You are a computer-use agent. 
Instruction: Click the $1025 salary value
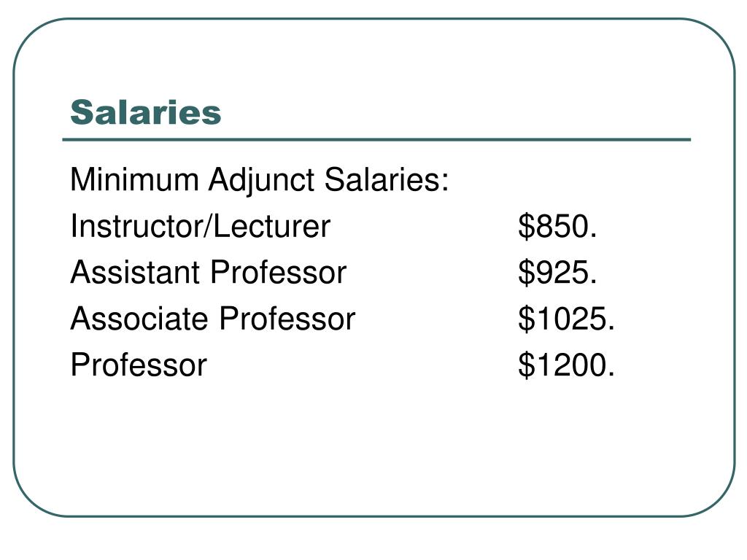(566, 318)
